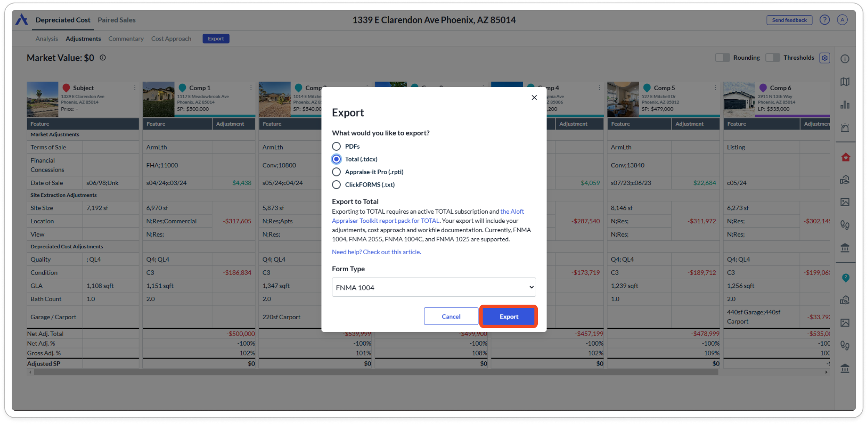868x424 pixels.
Task: Open the Aloft Appraiser Toolkit report pack link
Action: pyautogui.click(x=428, y=216)
